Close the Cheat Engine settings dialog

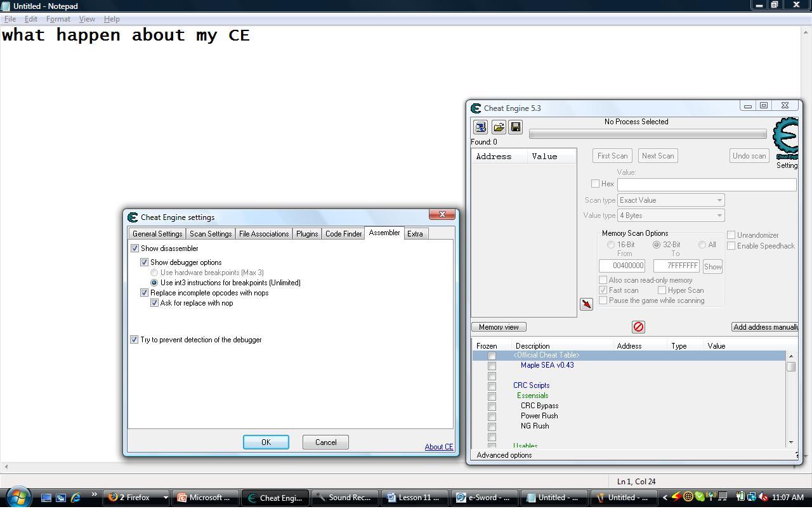coord(442,214)
